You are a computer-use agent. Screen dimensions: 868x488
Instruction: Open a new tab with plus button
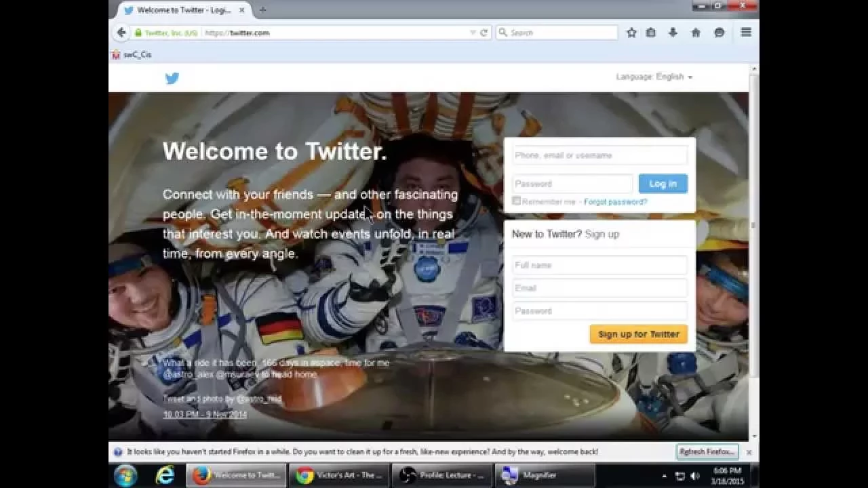point(262,10)
